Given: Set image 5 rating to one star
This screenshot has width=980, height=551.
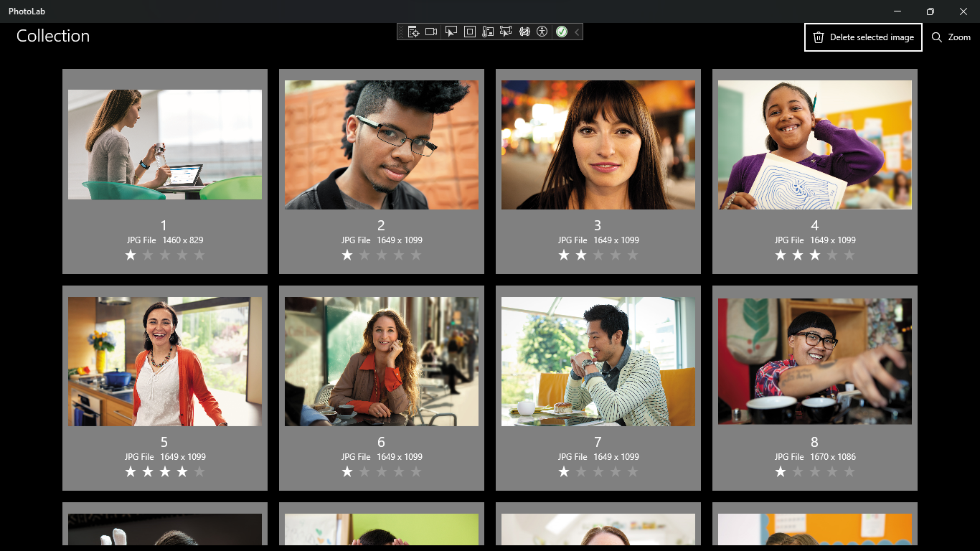Looking at the screenshot, I should [x=131, y=471].
